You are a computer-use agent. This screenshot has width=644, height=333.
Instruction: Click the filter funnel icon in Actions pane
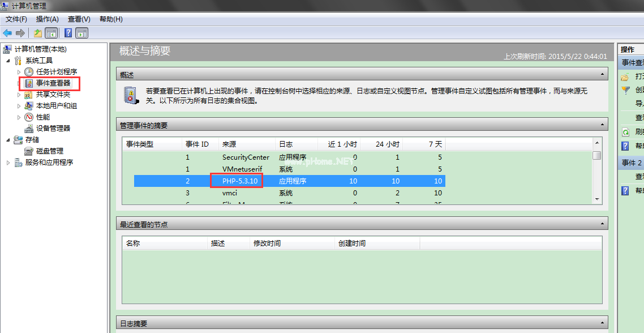point(625,90)
